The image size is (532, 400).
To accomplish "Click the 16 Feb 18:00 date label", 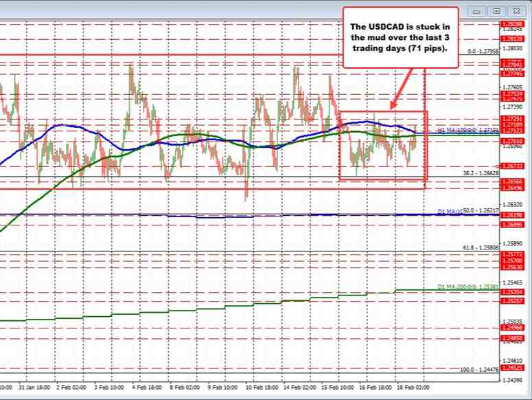I will pos(375,388).
